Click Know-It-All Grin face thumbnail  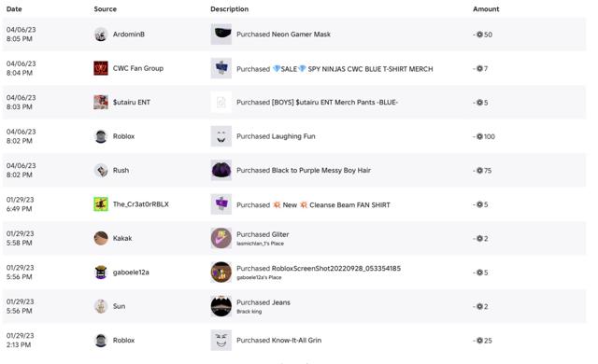221,341
